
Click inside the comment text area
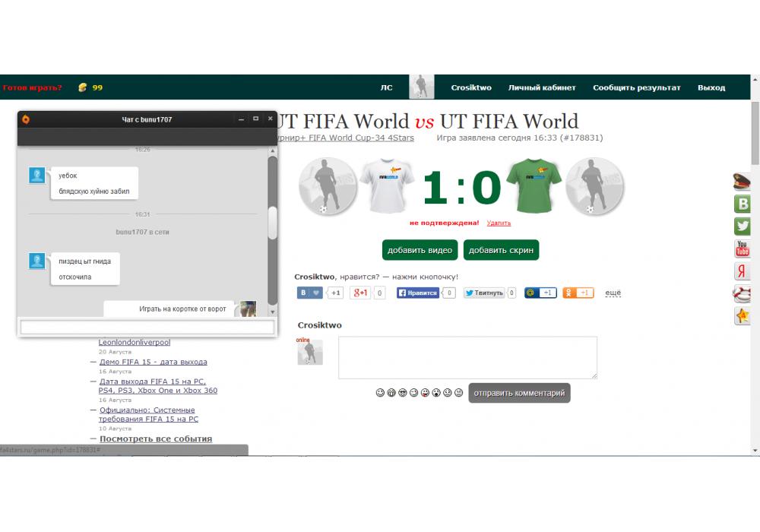[467, 357]
